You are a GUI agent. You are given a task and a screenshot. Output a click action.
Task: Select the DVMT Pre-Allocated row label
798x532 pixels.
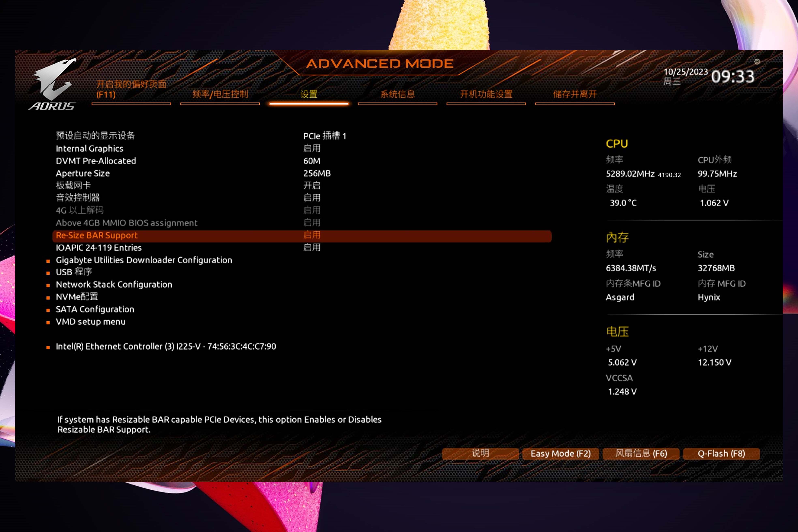pyautogui.click(x=96, y=161)
